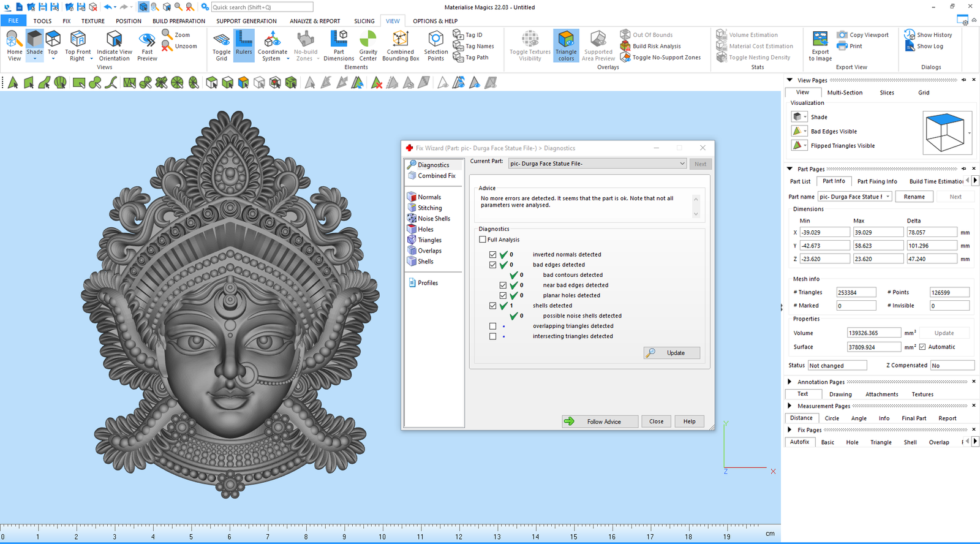Switch to the Multi-Section tab
The image size is (980, 544).
(x=845, y=93)
